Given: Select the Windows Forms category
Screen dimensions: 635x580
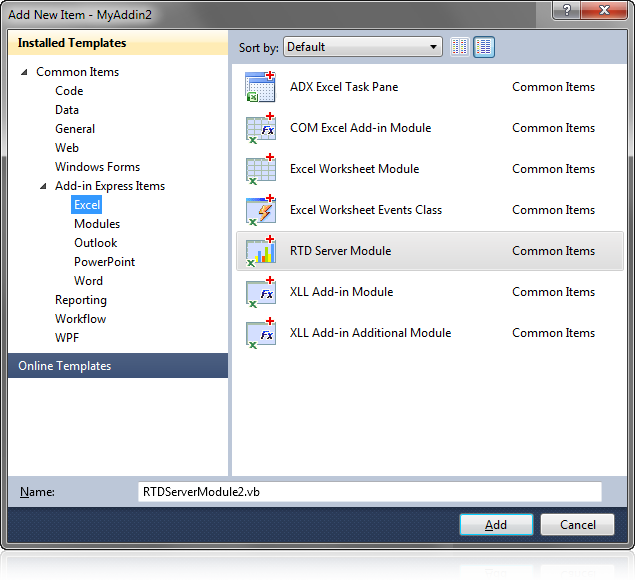Looking at the screenshot, I should click(98, 167).
